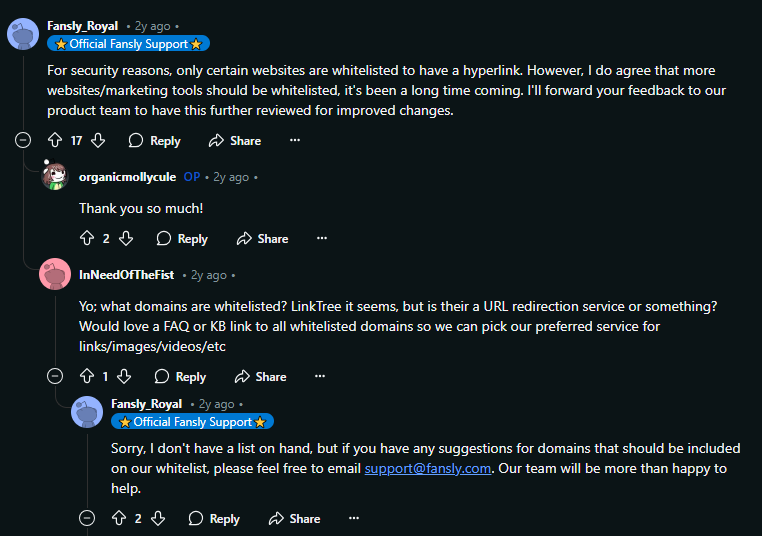
Task: Downvote the 'Thank you so much!' comment
Action: click(x=126, y=239)
